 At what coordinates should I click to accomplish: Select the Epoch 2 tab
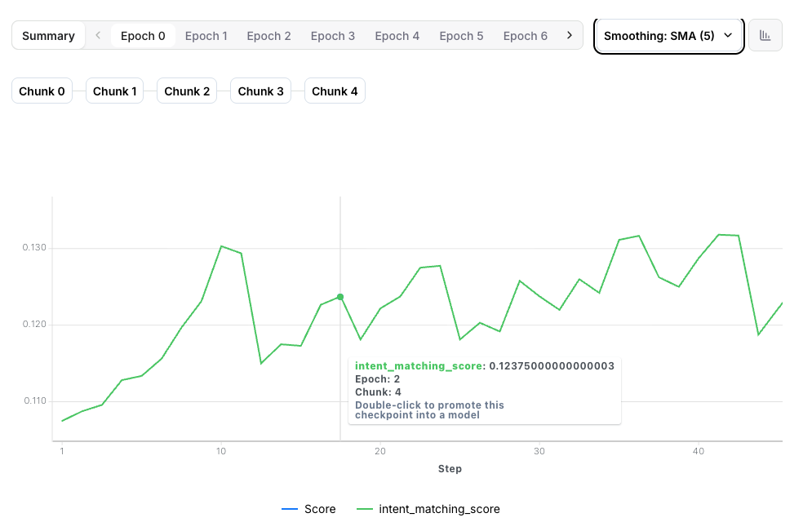269,35
